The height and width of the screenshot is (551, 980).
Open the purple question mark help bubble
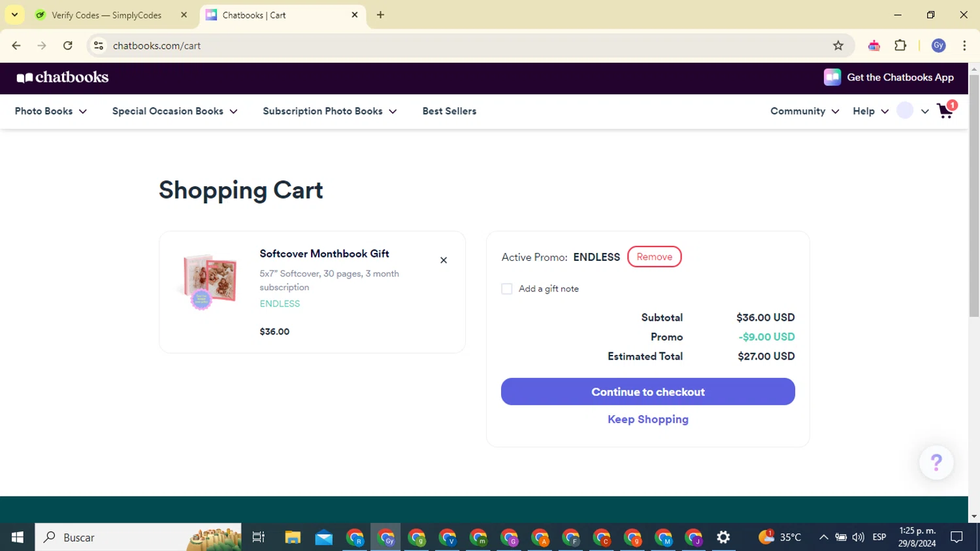[x=936, y=463]
